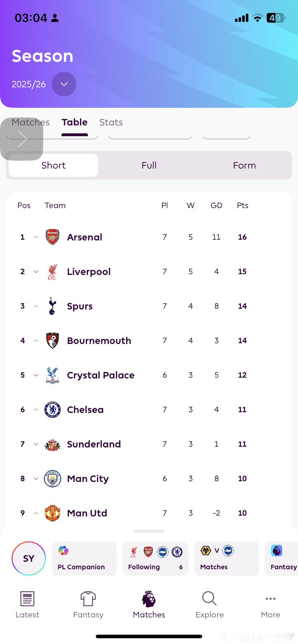Switch to the Full table view
298x644 pixels.
pos(149,165)
